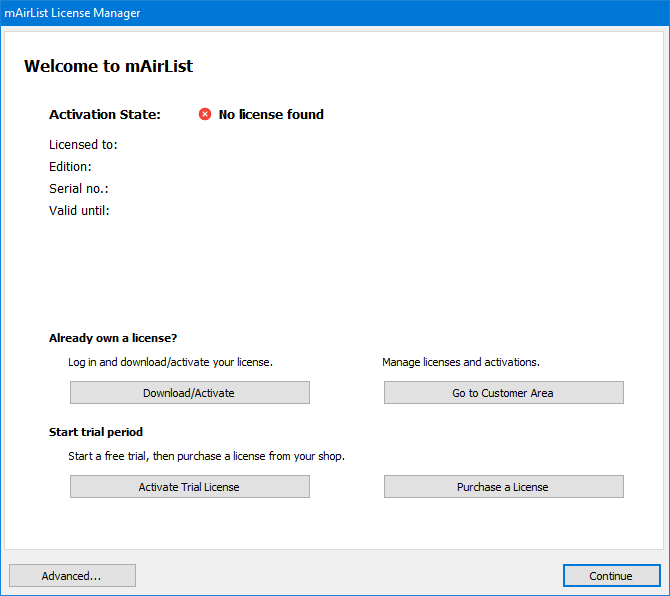Open the Advanced options
670x596 pixels.
[72, 576]
